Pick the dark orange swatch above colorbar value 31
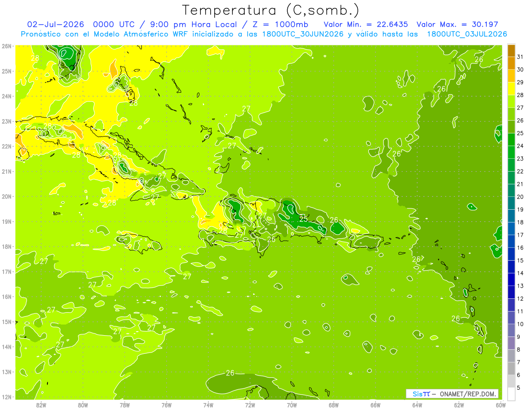 511,51
